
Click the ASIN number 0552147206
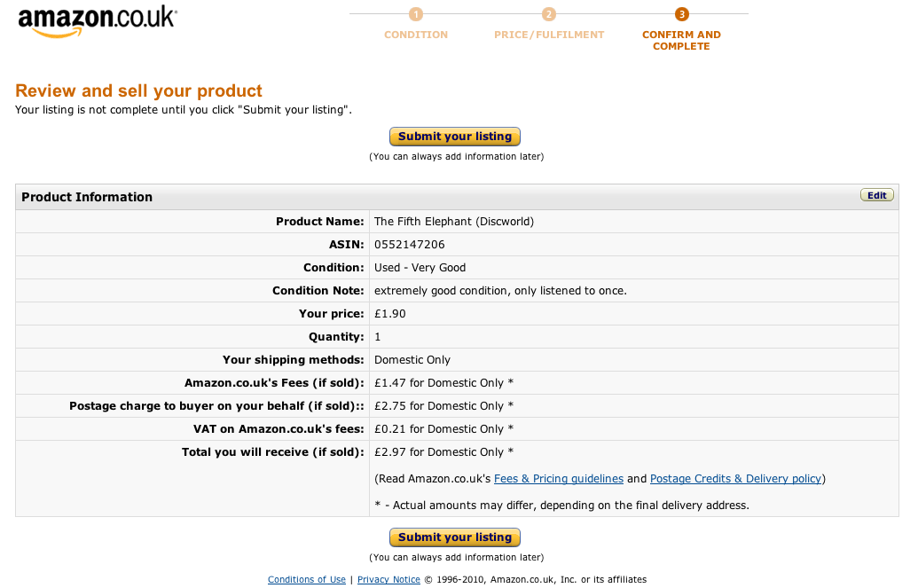(x=410, y=245)
